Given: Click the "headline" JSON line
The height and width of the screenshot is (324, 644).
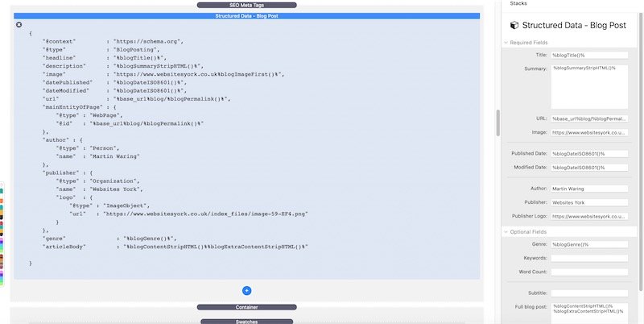Looking at the screenshot, I should 105,58.
